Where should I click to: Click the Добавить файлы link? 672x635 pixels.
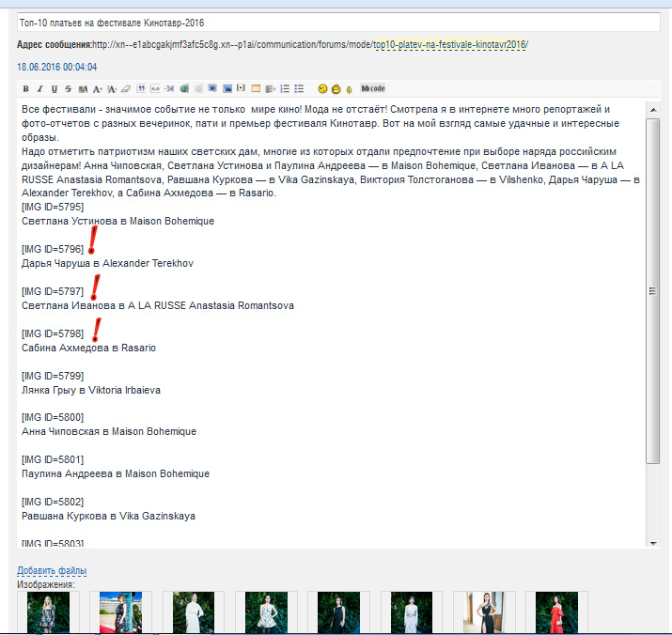(x=52, y=571)
